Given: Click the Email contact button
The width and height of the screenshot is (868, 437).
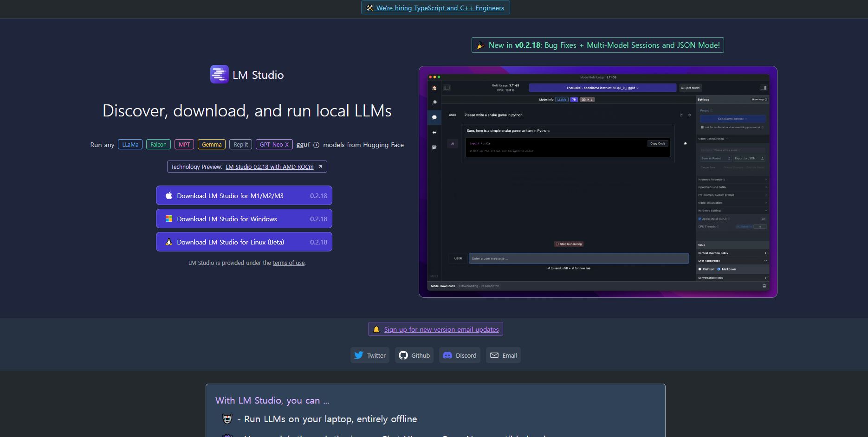Looking at the screenshot, I should (x=503, y=355).
